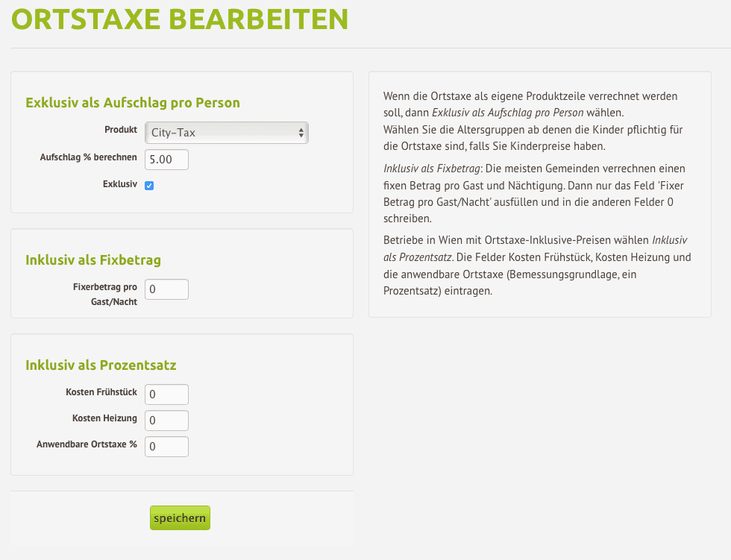Click the Kosten Heizung label
The width and height of the screenshot is (731, 560).
click(104, 418)
